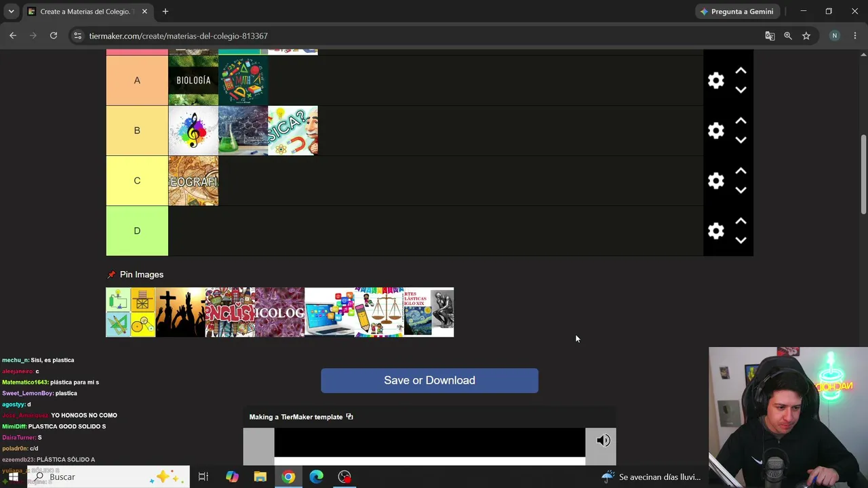Image resolution: width=868 pixels, height=488 pixels.
Task: Pick the justice scales image from pool
Action: coord(379,312)
